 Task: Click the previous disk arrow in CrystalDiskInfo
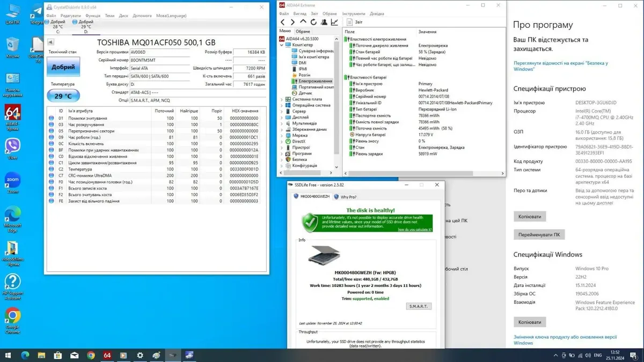[x=51, y=42]
